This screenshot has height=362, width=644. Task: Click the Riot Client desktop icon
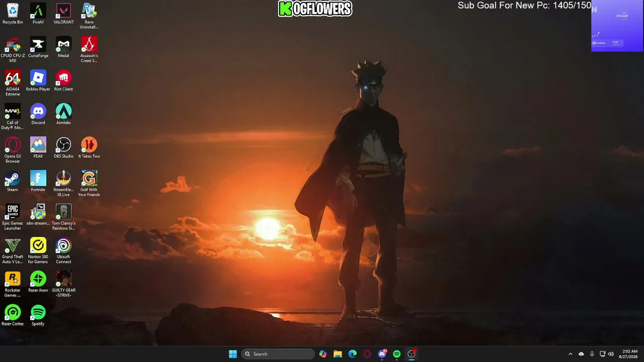63,80
